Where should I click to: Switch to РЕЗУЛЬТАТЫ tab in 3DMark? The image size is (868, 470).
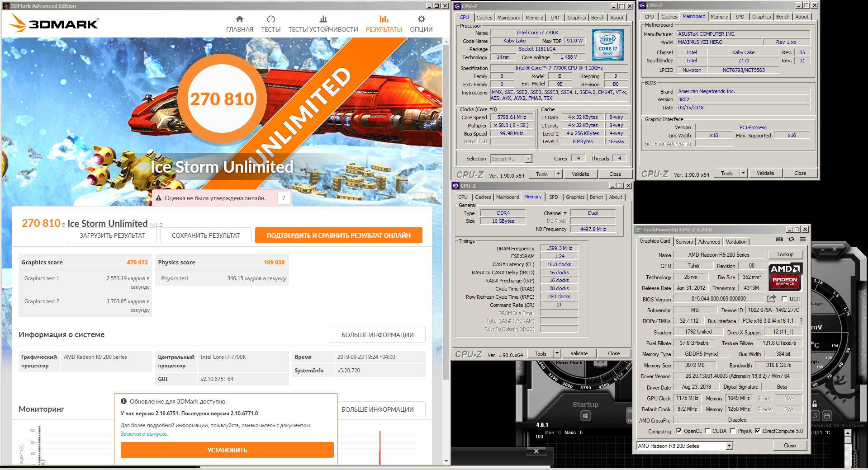click(384, 23)
